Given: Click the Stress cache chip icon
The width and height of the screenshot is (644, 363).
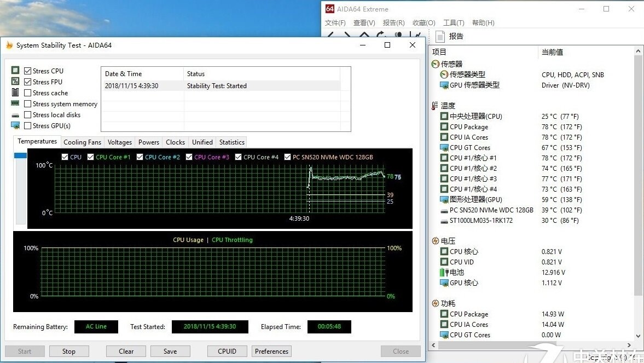Looking at the screenshot, I should [x=15, y=92].
